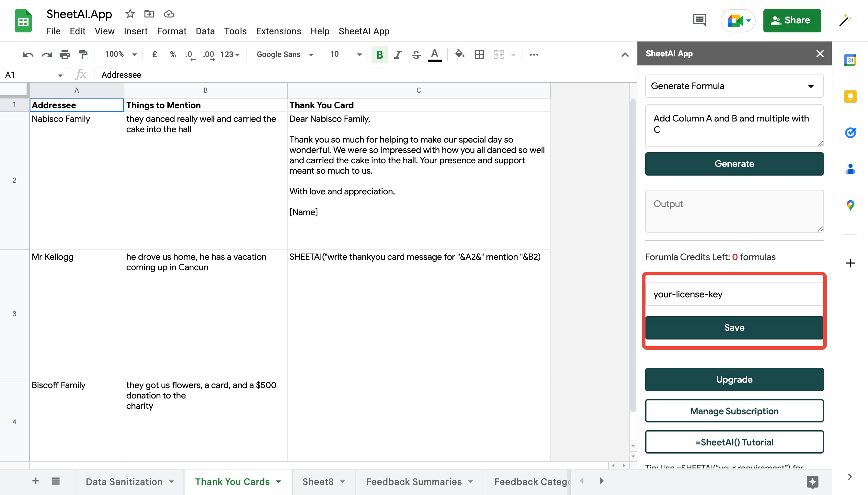
Task: Switch to the Data Sanitization tab
Action: coord(130,482)
